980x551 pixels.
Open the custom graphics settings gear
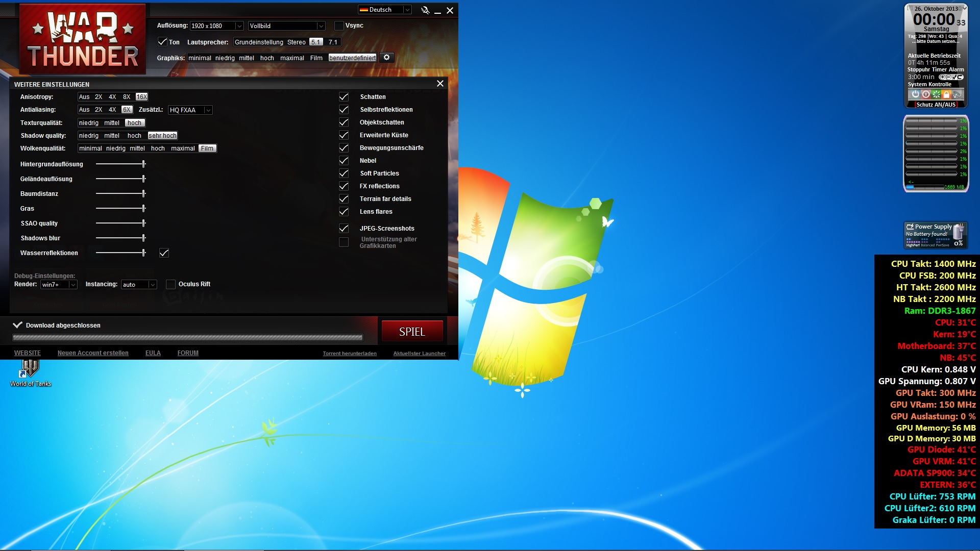[x=386, y=58]
